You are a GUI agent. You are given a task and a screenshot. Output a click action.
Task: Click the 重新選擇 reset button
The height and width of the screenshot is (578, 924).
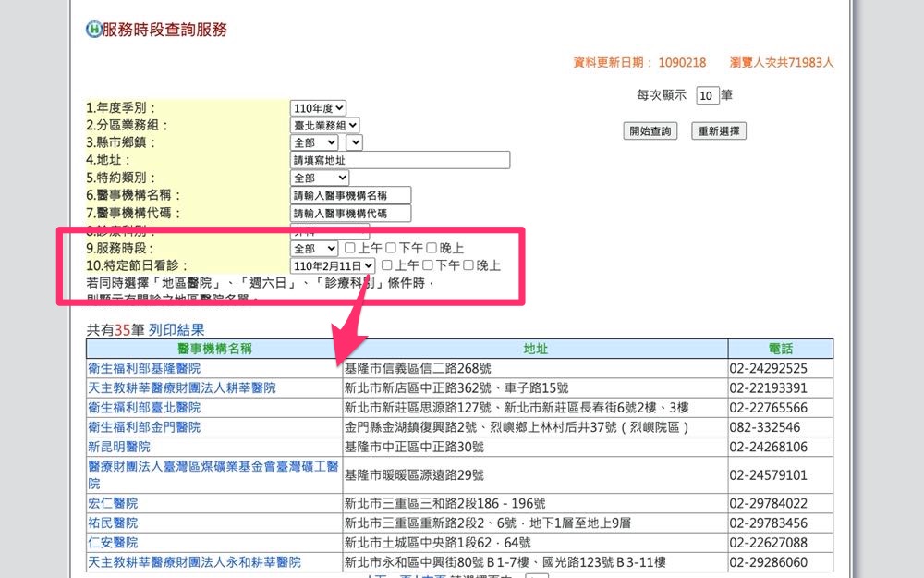(718, 131)
